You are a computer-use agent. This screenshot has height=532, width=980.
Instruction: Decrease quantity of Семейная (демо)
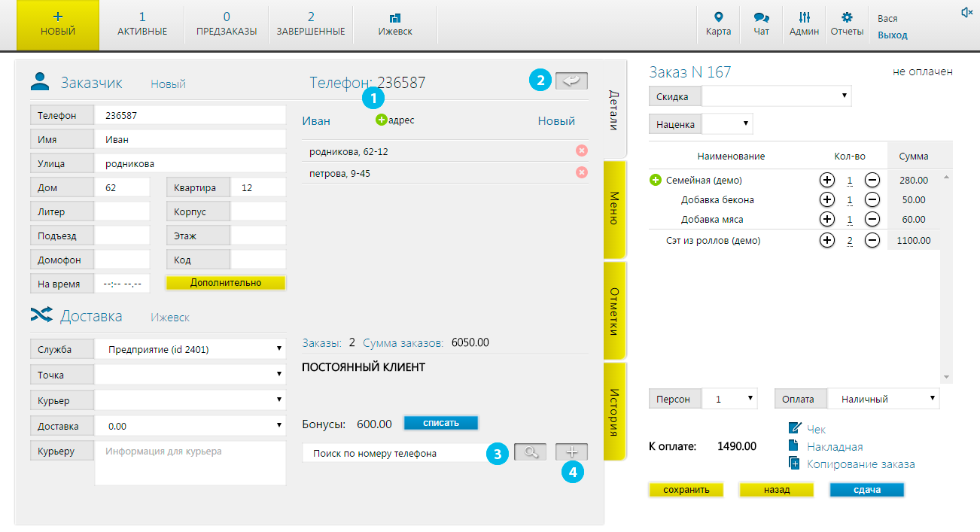[872, 181]
